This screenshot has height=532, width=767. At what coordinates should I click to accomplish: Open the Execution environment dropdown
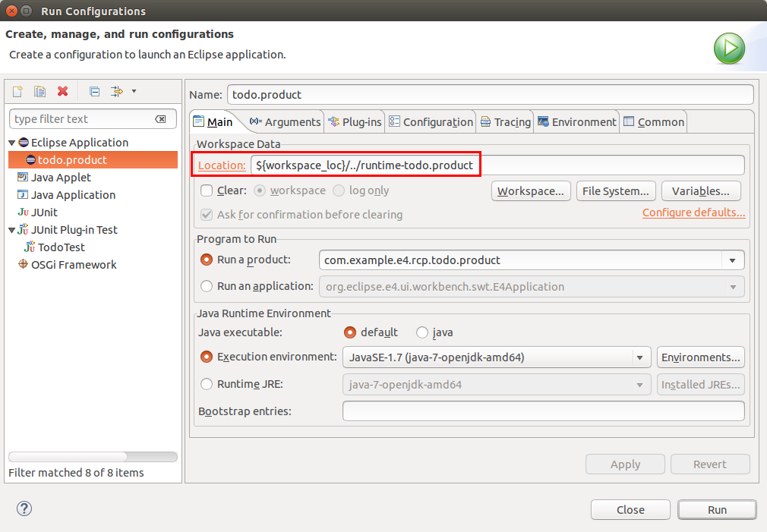(639, 357)
